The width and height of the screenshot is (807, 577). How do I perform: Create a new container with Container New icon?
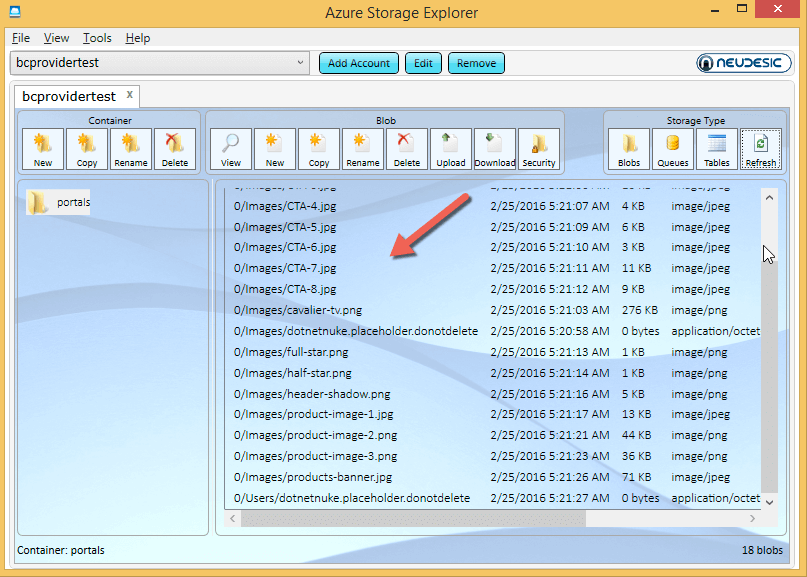(43, 149)
